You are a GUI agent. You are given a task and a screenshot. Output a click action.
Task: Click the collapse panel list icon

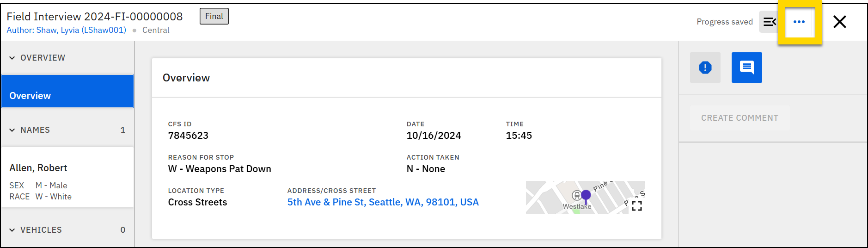(x=769, y=22)
